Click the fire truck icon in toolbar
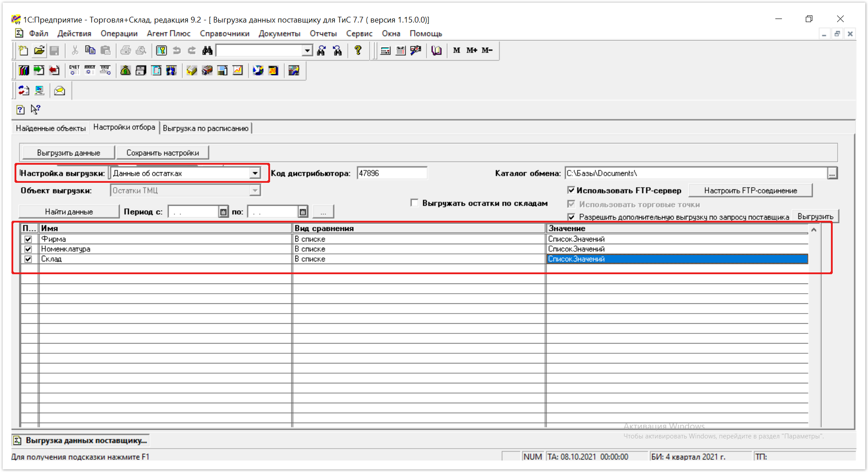This screenshot has height=472, width=868. pyautogui.click(x=207, y=70)
